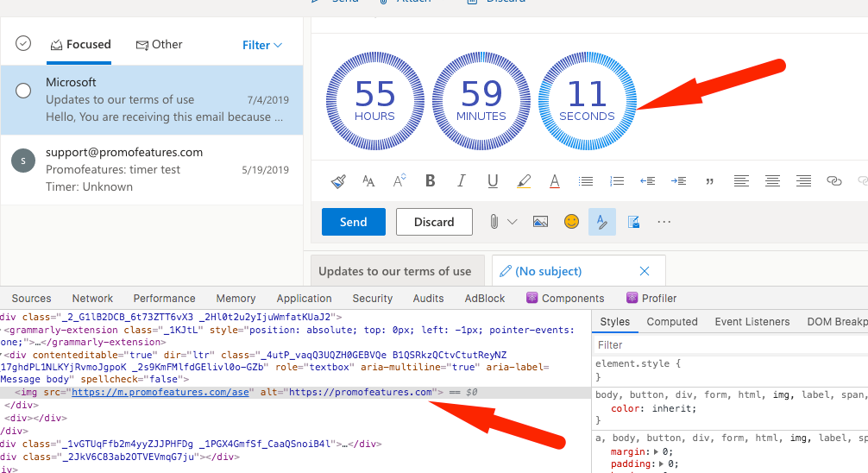Open the Security devtools tab

point(373,299)
